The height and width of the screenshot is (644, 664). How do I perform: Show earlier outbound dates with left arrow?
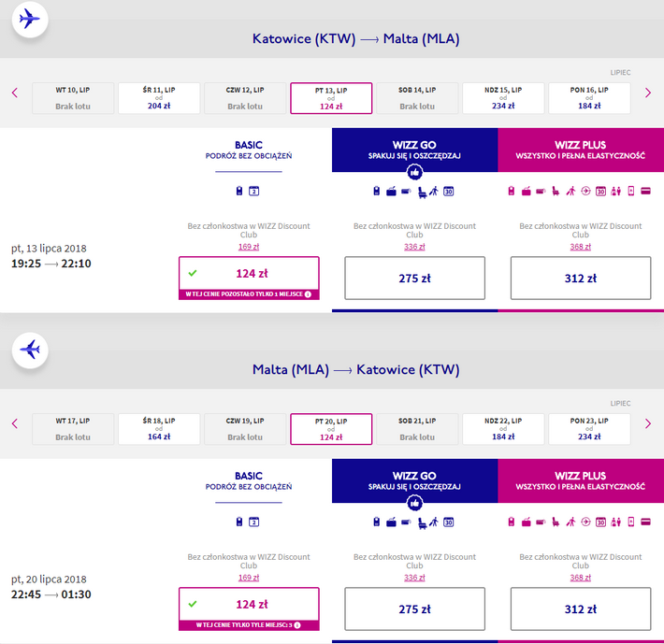pos(15,93)
